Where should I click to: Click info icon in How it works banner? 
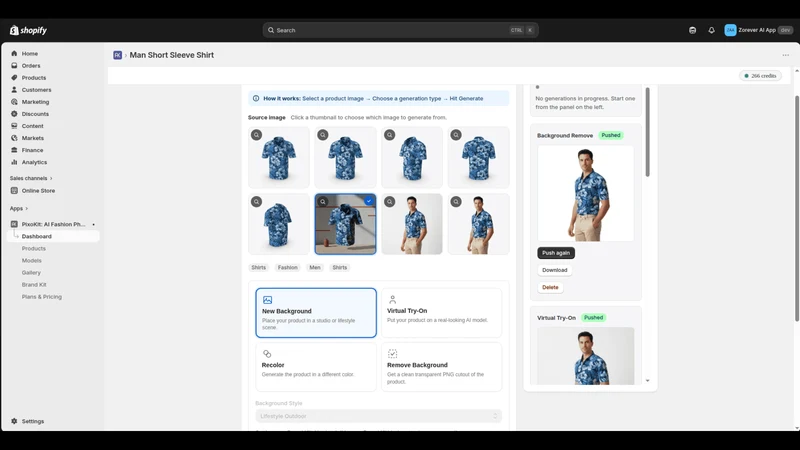pyautogui.click(x=256, y=98)
